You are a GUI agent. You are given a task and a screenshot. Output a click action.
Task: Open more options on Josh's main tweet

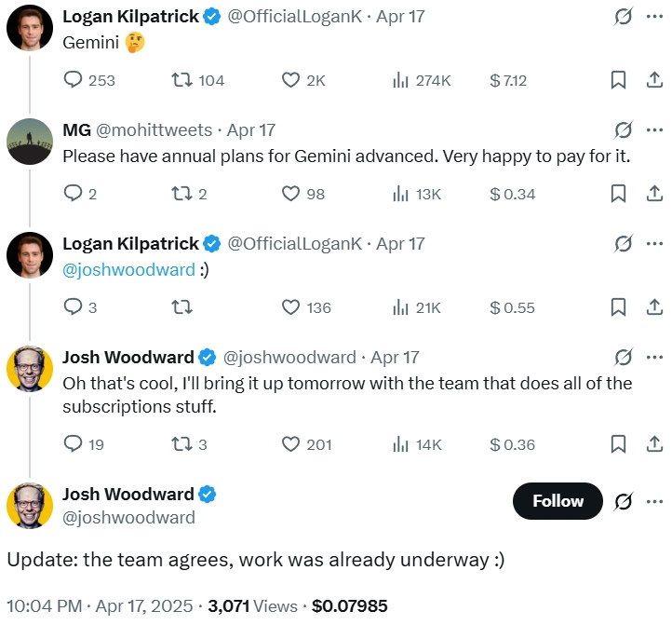click(654, 501)
